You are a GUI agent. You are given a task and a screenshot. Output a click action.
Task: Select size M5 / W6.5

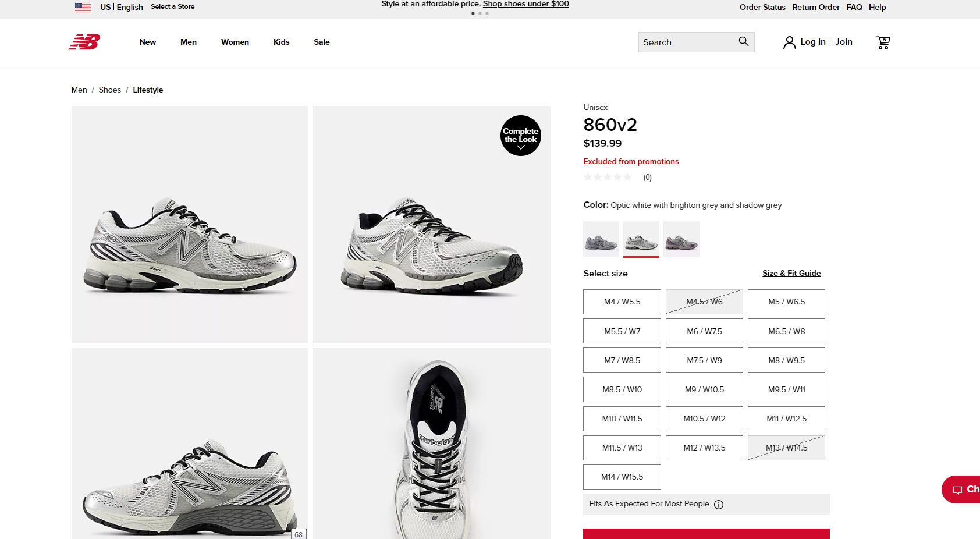click(x=786, y=302)
